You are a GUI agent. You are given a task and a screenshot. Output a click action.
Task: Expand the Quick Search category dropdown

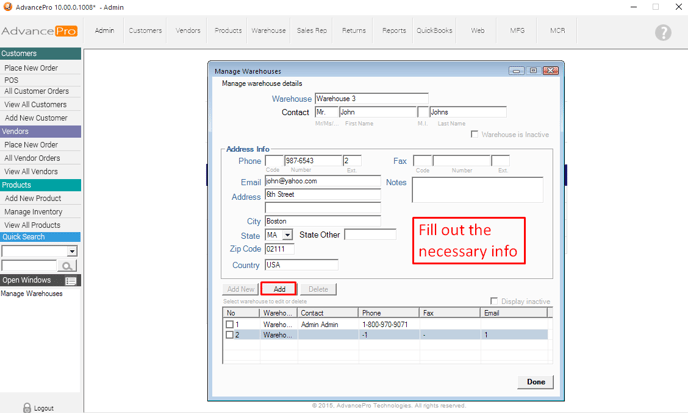72,252
